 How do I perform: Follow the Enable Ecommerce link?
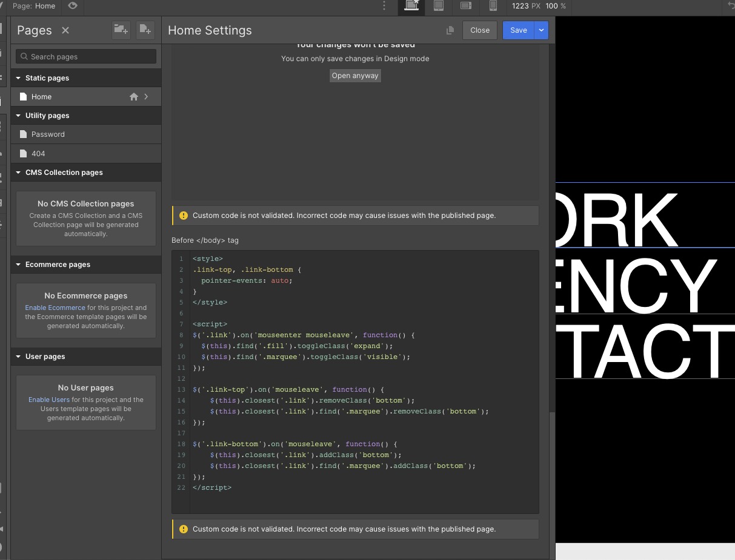(55, 308)
